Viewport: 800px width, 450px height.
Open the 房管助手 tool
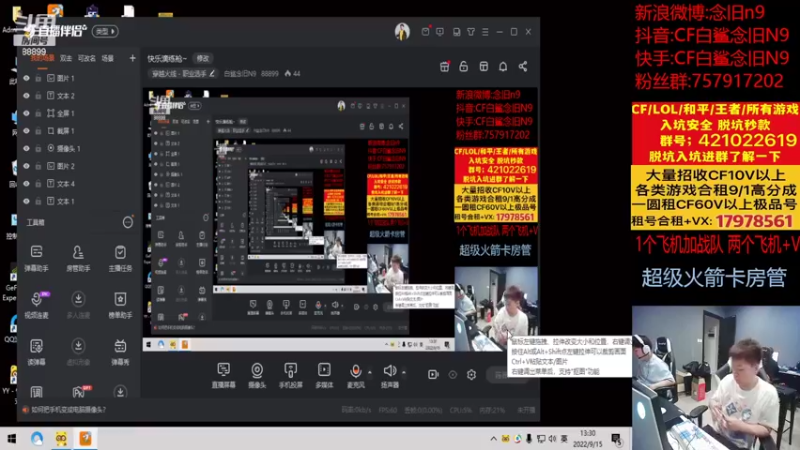pyautogui.click(x=78, y=257)
